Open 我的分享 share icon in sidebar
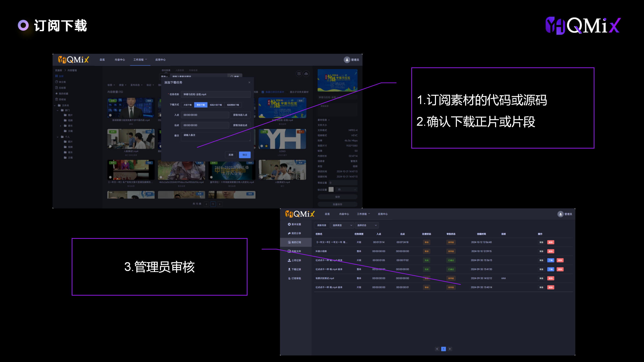The height and width of the screenshot is (362, 644). click(289, 233)
